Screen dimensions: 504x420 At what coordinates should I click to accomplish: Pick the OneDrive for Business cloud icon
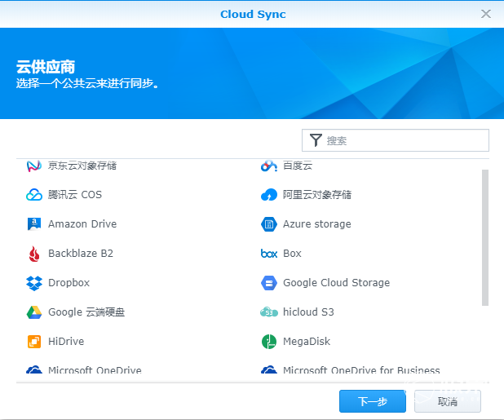[x=269, y=369]
